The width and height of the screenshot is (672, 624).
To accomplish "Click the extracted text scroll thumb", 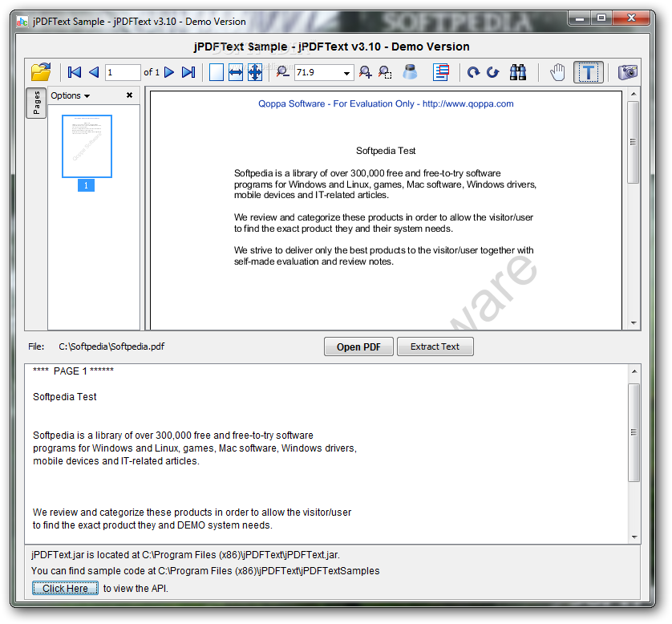I will 634,432.
